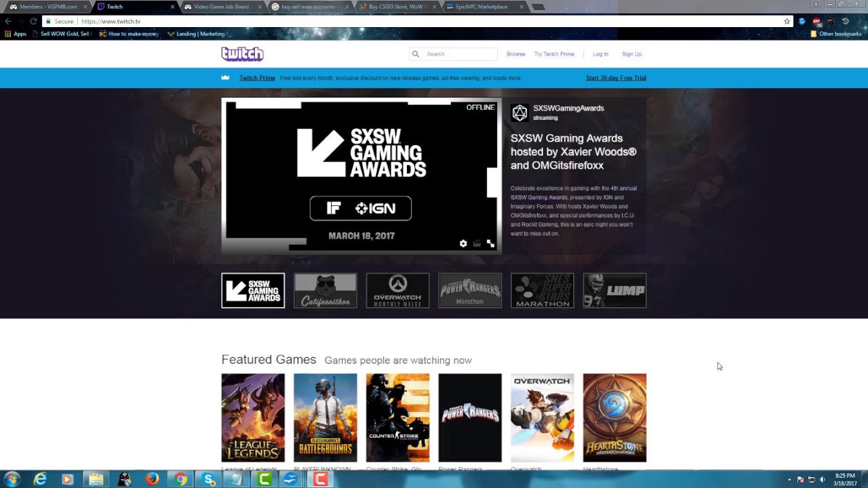The height and width of the screenshot is (488, 868).
Task: Go forward in browser history
Action: pos(20,21)
